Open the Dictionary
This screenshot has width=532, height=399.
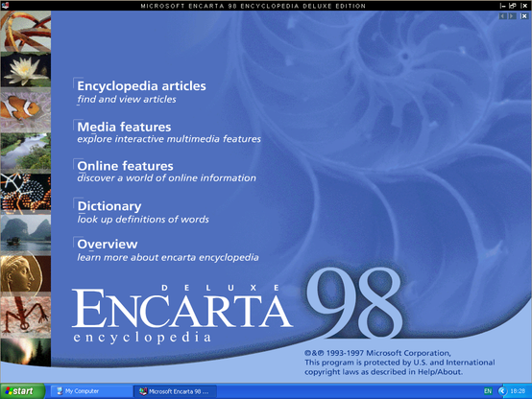[x=109, y=206]
